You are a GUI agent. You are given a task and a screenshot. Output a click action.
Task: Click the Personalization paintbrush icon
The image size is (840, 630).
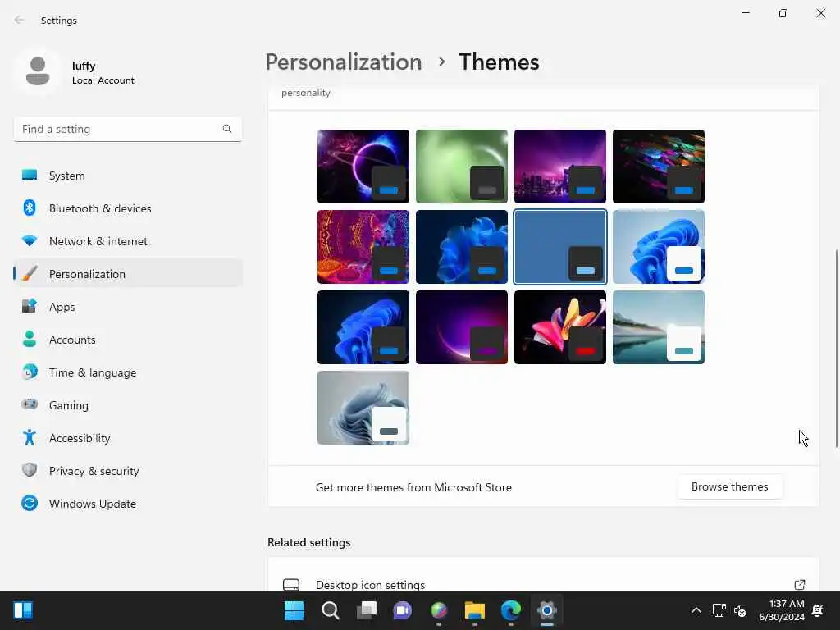[30, 274]
